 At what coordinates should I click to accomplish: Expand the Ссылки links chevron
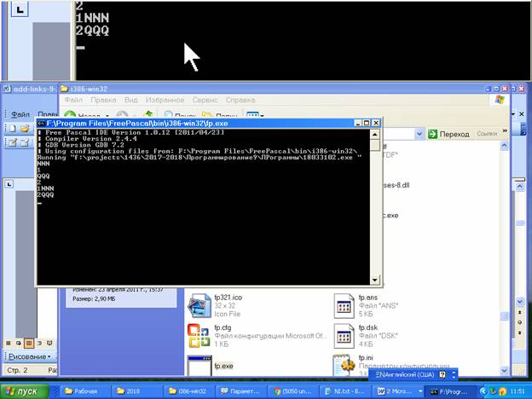click(505, 130)
